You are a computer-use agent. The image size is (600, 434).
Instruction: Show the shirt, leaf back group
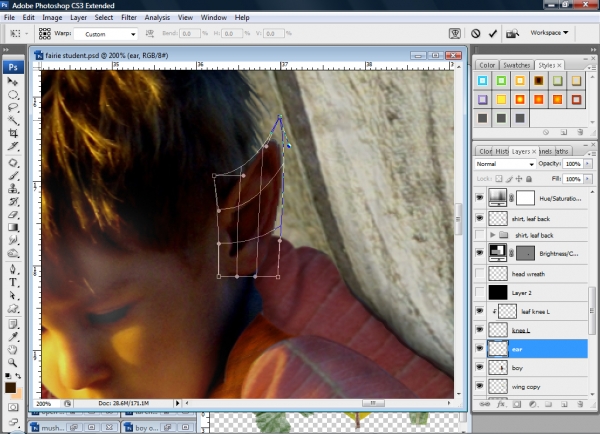pyautogui.click(x=479, y=235)
